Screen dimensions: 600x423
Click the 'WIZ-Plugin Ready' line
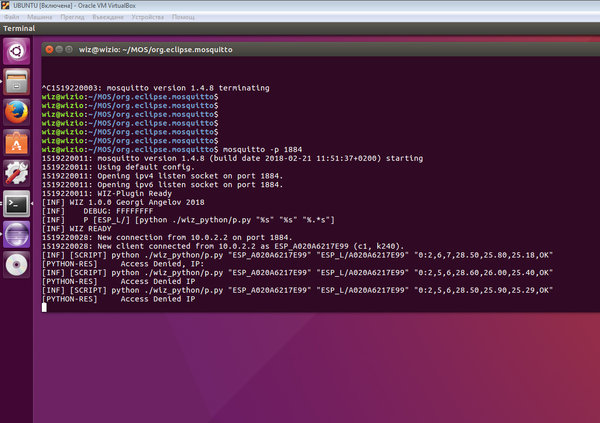point(107,193)
